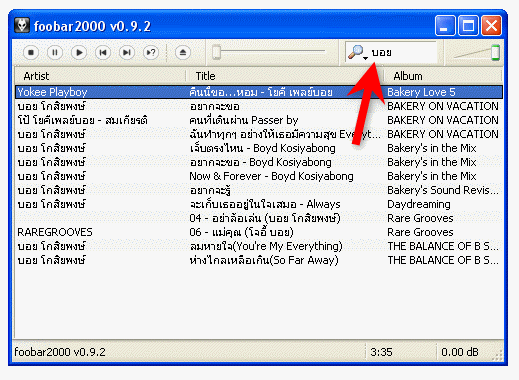Click the volume slider knob
This screenshot has width=519, height=380.
(496, 52)
